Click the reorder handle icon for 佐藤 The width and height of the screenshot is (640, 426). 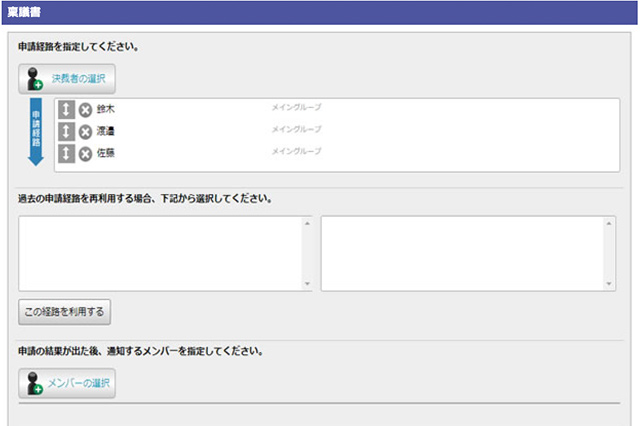[x=66, y=154]
